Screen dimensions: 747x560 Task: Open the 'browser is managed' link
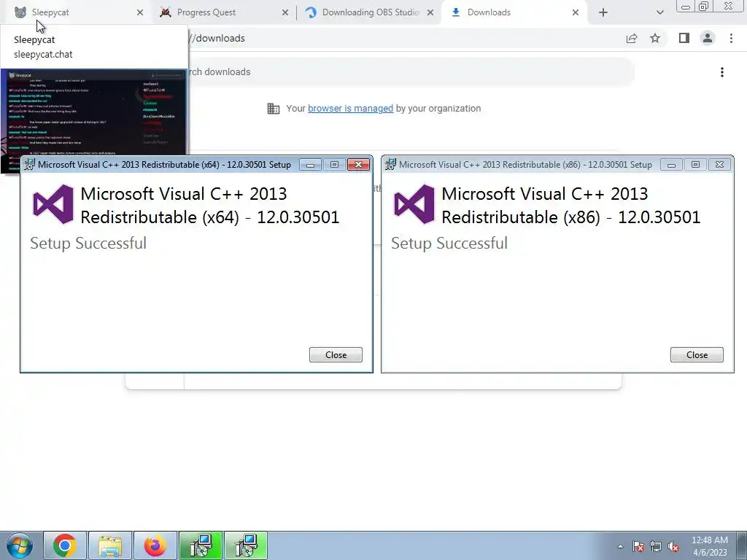[351, 109]
